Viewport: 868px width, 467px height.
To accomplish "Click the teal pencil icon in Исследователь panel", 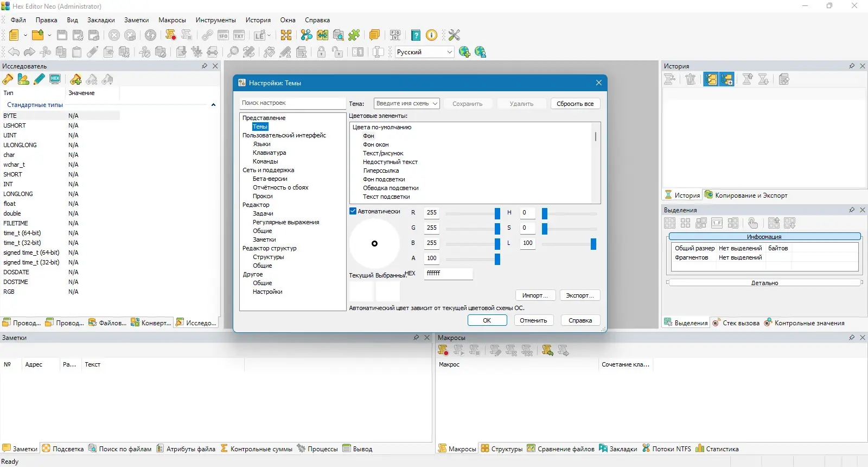I will (x=39, y=79).
